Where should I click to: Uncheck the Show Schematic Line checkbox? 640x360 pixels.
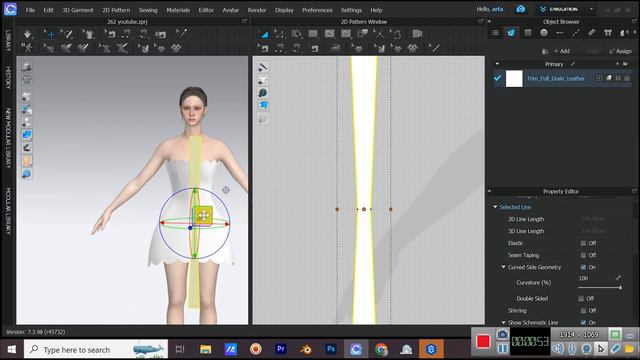pyautogui.click(x=583, y=322)
